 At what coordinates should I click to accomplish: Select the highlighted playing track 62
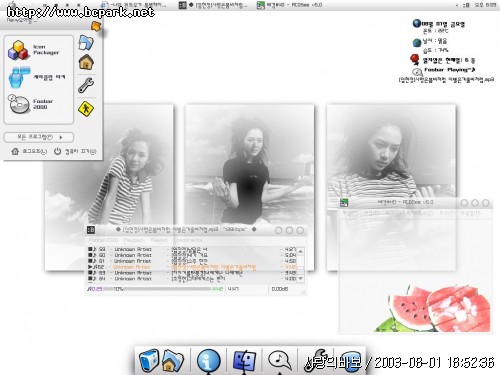click(x=192, y=267)
